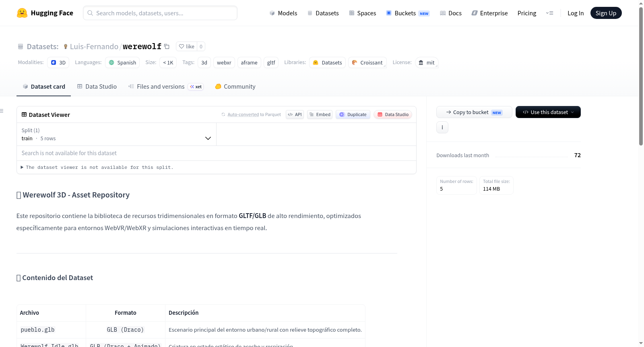
Task: Click the webxr tag
Action: pos(224,62)
